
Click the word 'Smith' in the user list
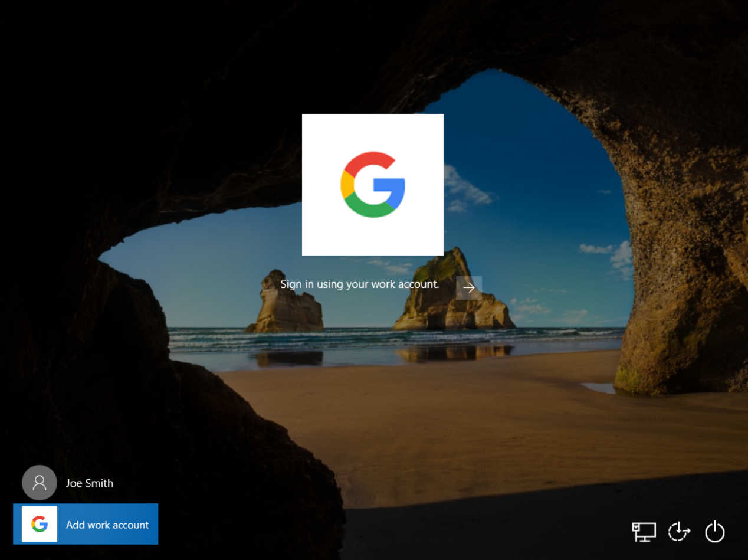[100, 483]
